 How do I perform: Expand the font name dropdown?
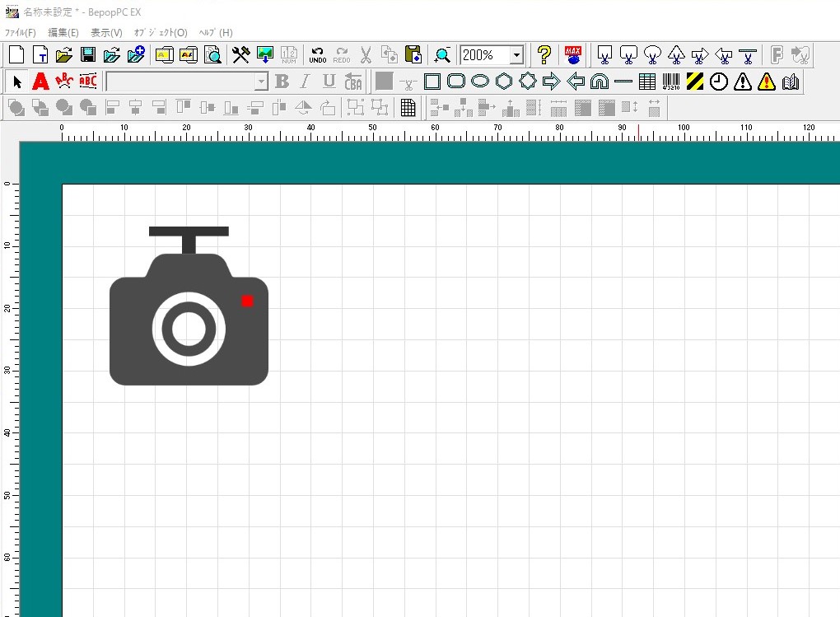click(261, 82)
